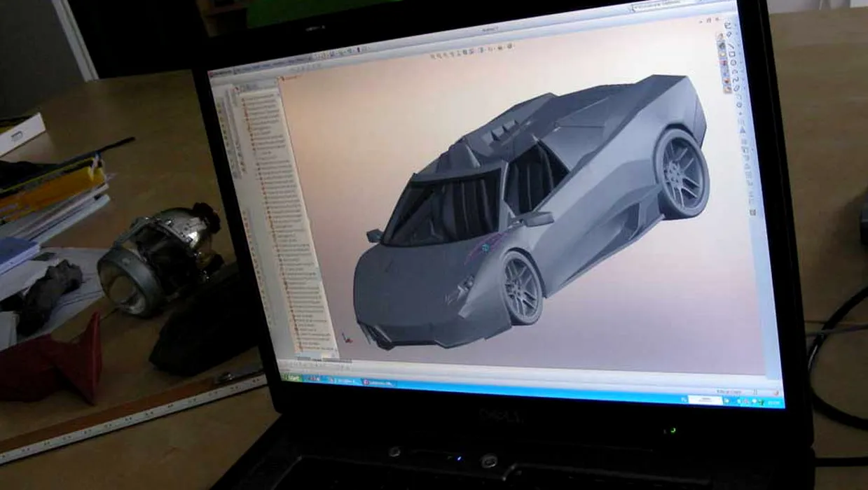Viewport: 868px width, 490px height.
Task: Switch to the SolidWorks taskbar button
Action: click(x=379, y=382)
